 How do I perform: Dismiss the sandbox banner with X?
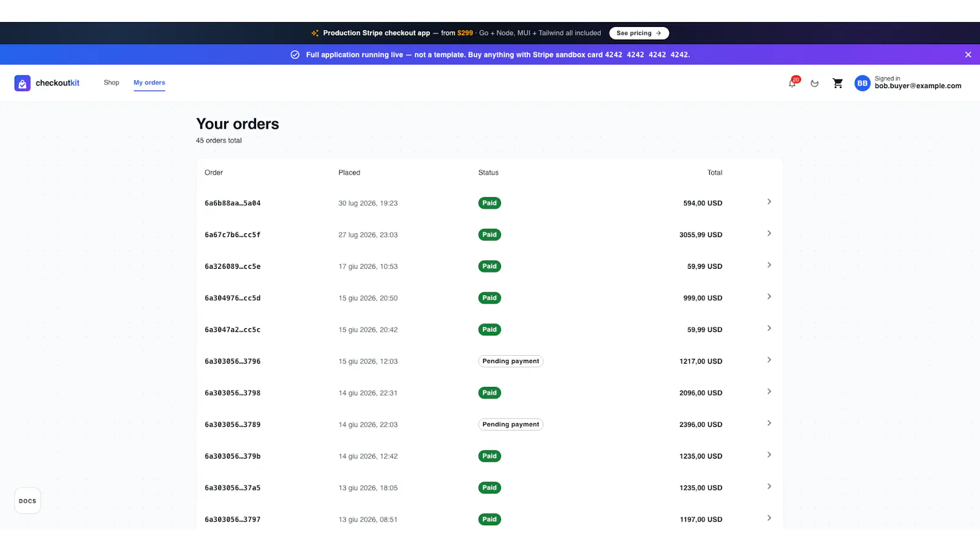(968, 54)
